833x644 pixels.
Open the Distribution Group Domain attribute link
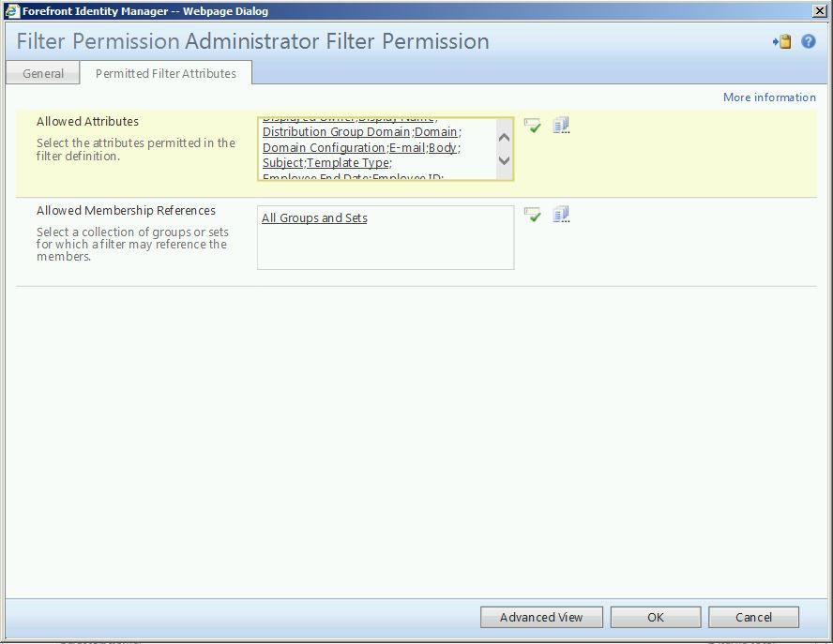tap(336, 131)
